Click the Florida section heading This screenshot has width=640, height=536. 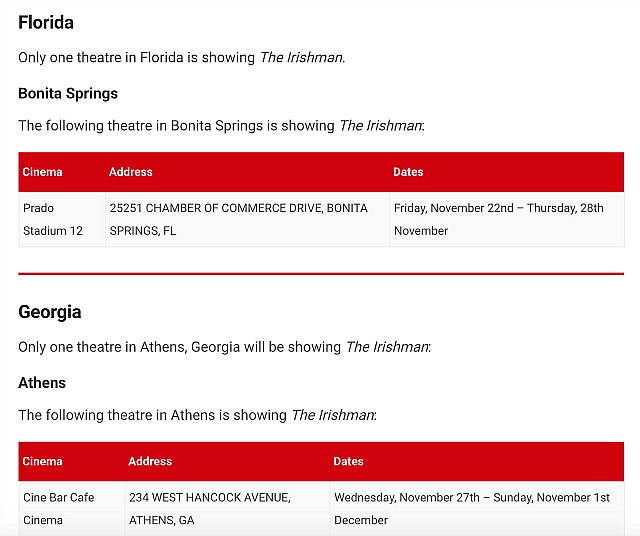(46, 22)
